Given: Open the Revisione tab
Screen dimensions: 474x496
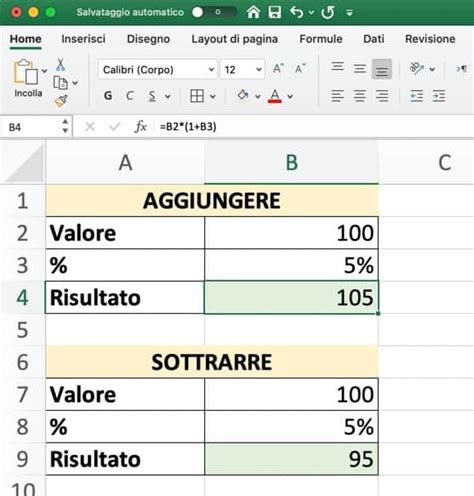Looking at the screenshot, I should pyautogui.click(x=430, y=39).
